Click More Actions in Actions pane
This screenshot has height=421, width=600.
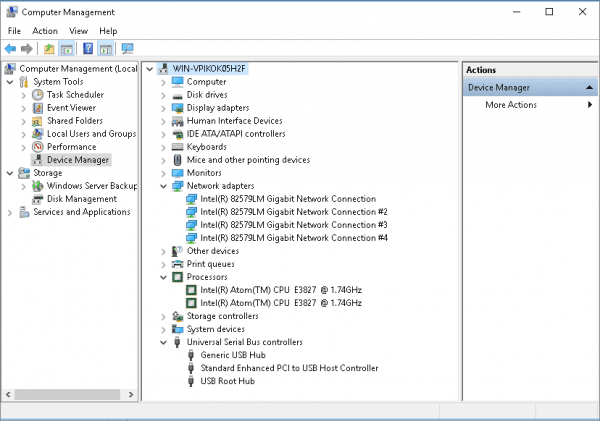[x=511, y=104]
